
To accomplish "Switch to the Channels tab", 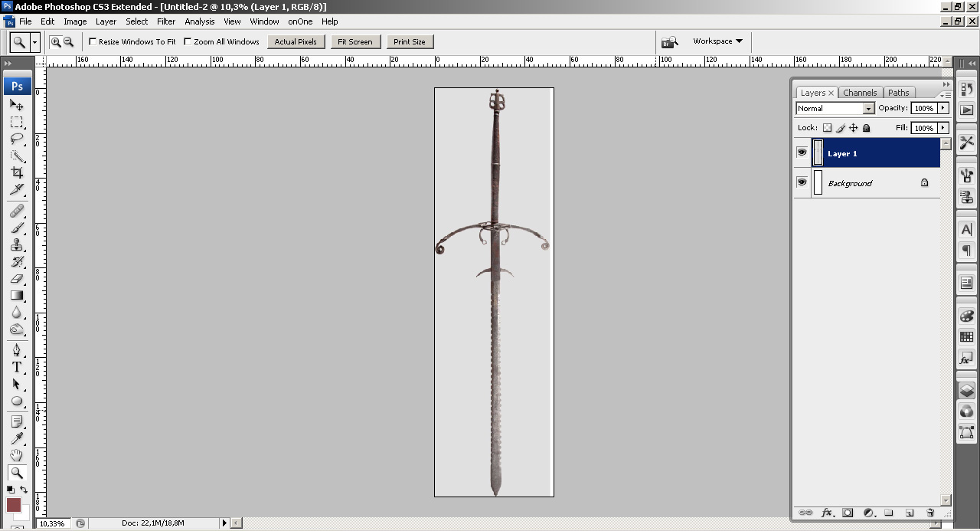I will point(860,93).
